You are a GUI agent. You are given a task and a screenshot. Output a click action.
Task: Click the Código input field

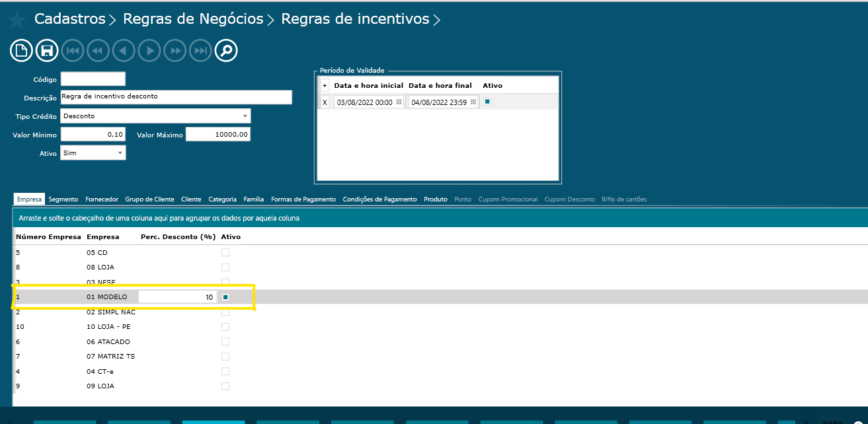[x=93, y=79]
